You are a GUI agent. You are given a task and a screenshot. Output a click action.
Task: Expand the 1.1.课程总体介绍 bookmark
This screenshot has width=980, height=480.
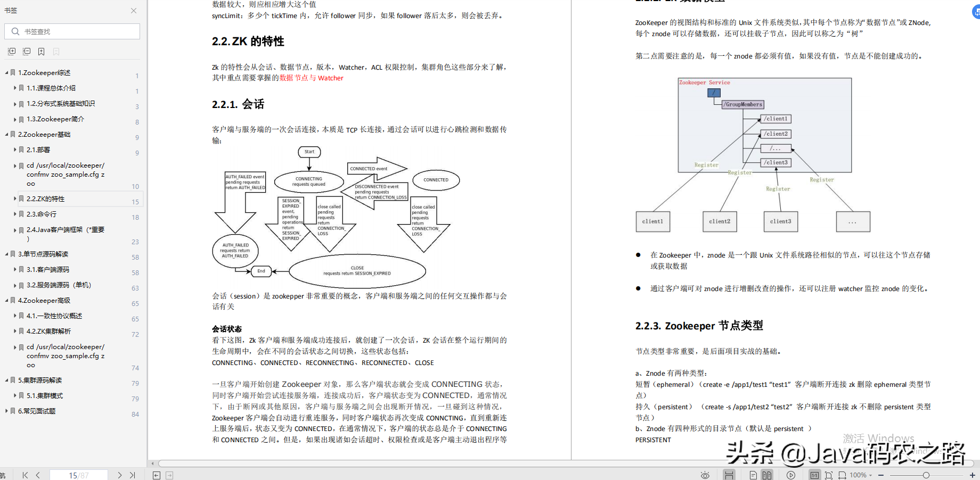(15, 88)
